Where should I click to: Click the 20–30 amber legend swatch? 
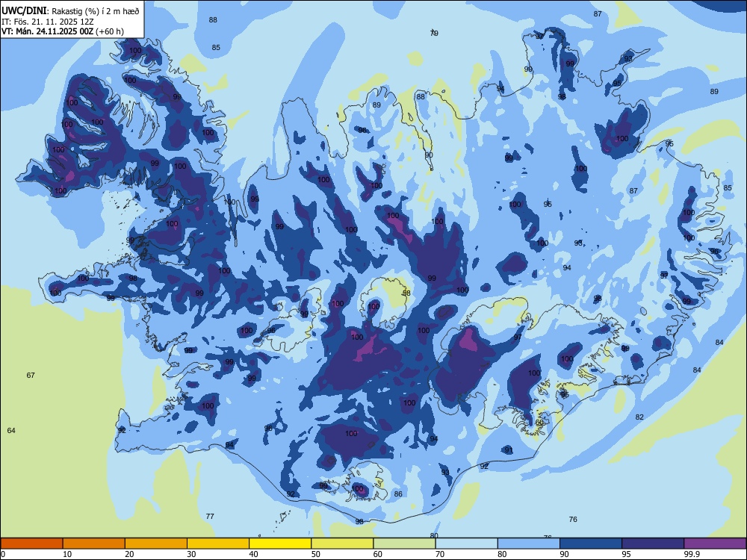156,544
